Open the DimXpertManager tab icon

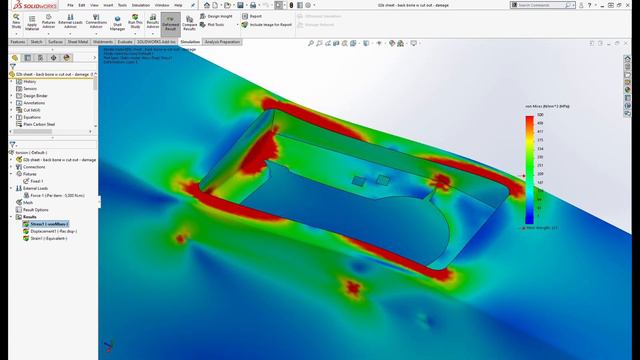click(53, 58)
